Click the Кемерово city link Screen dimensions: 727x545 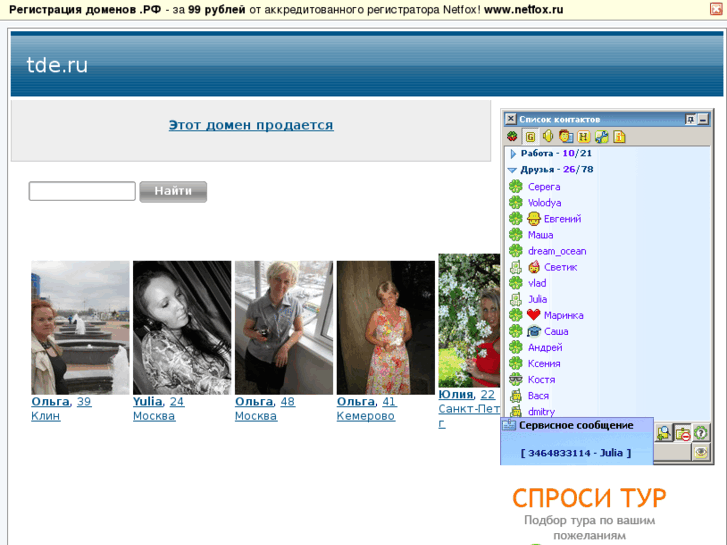[366, 416]
